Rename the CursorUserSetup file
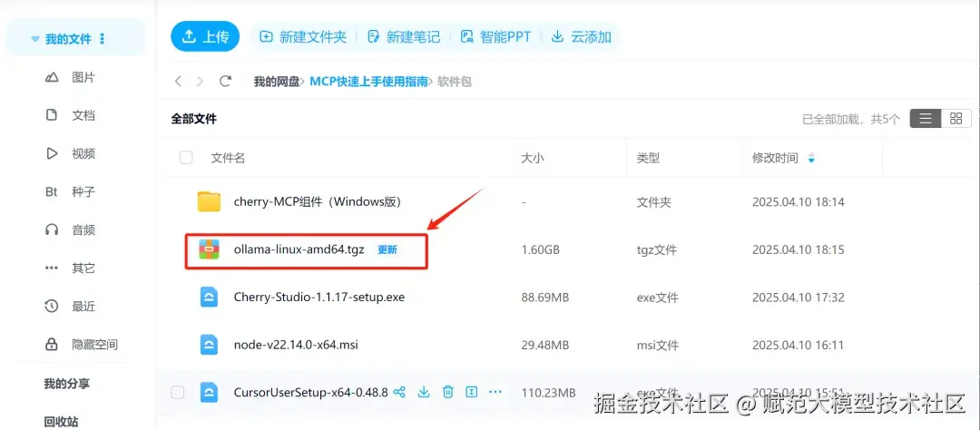The height and width of the screenshot is (430, 980). tap(472, 392)
